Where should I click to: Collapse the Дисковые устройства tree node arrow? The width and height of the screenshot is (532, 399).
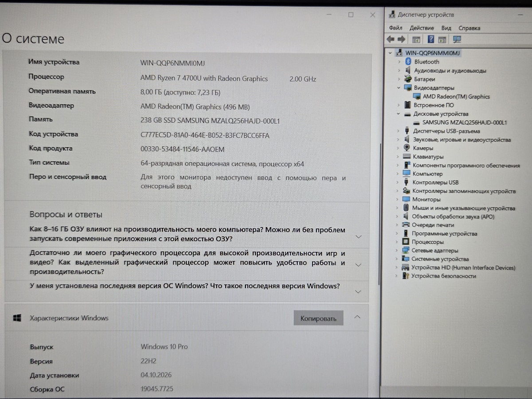(x=398, y=114)
